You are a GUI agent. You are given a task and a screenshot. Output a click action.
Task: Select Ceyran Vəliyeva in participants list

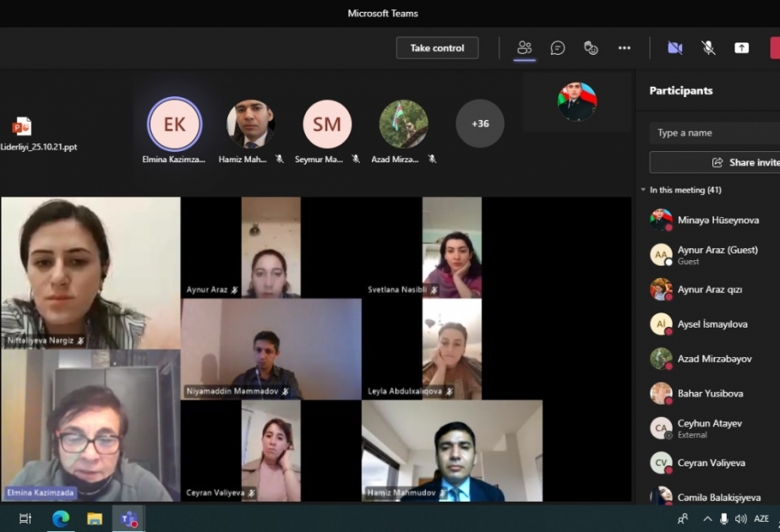tap(710, 463)
